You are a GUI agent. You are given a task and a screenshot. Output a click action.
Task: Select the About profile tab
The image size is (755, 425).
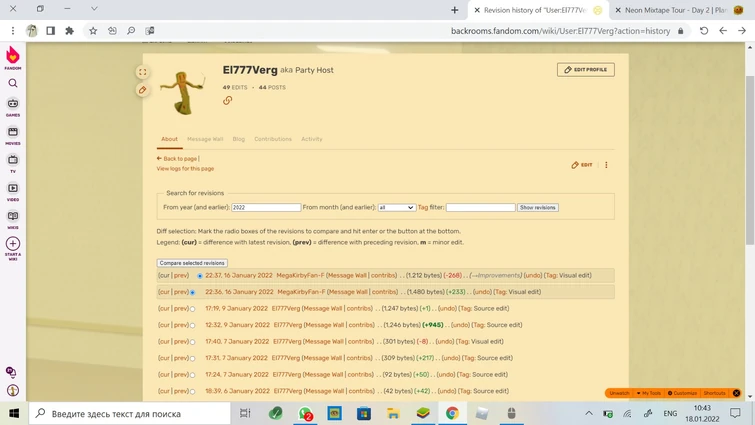169,139
